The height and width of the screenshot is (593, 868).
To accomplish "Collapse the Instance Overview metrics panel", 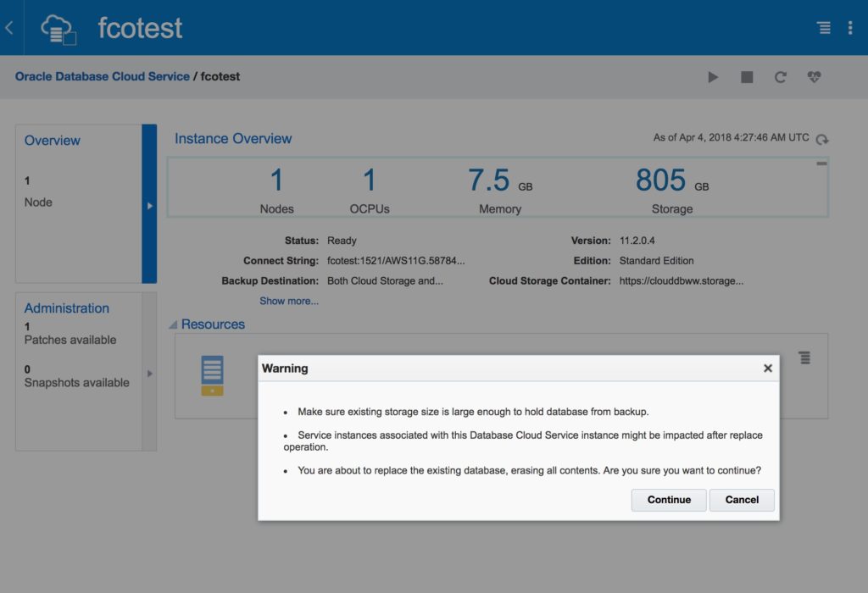I will (x=821, y=164).
